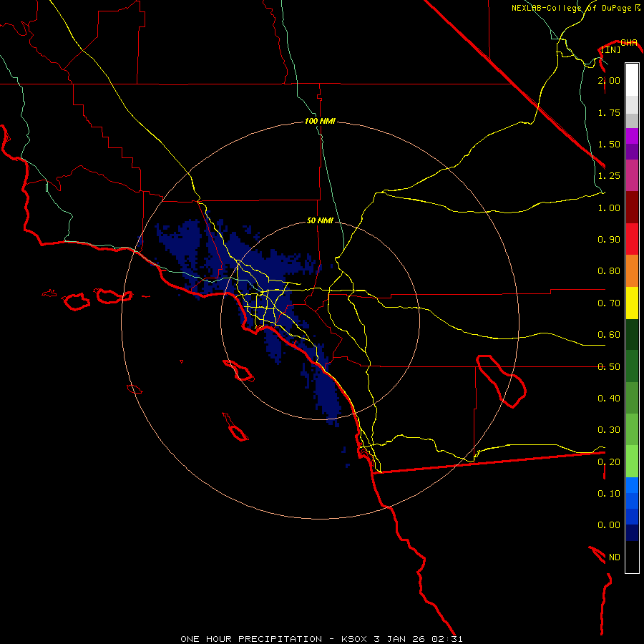Click the '50 NMI' range ring label
Screen dimensions: 644x644
click(320, 220)
